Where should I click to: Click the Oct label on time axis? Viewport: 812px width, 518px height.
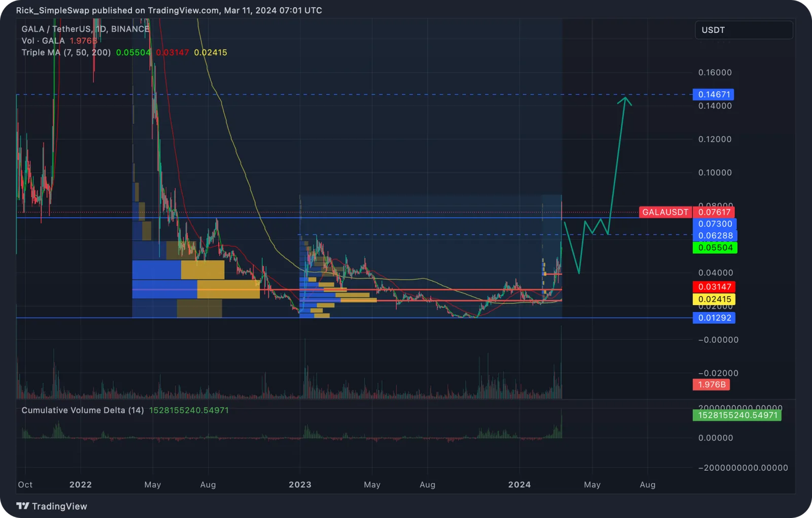pyautogui.click(x=25, y=484)
